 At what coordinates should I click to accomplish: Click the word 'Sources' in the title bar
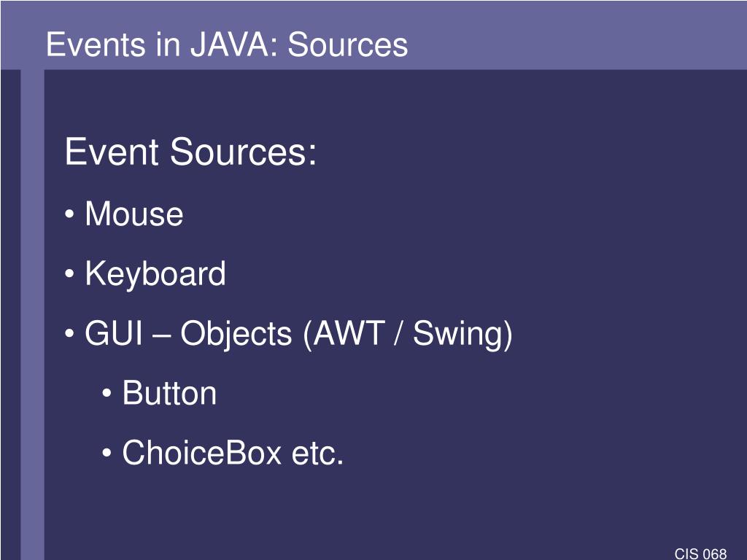[x=348, y=44]
